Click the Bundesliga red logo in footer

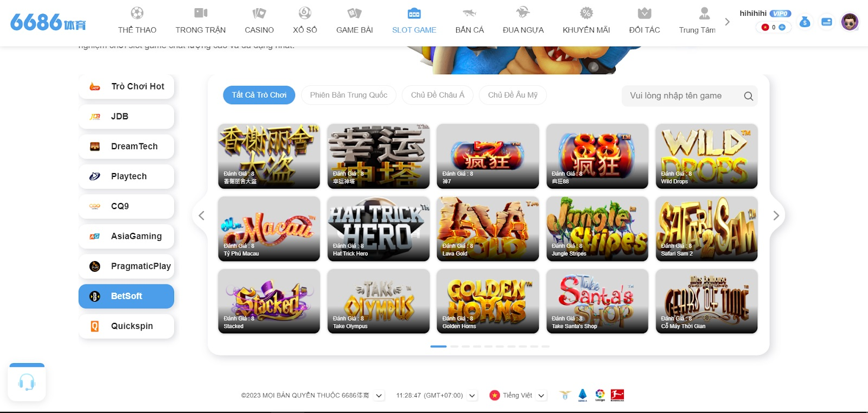[617, 395]
